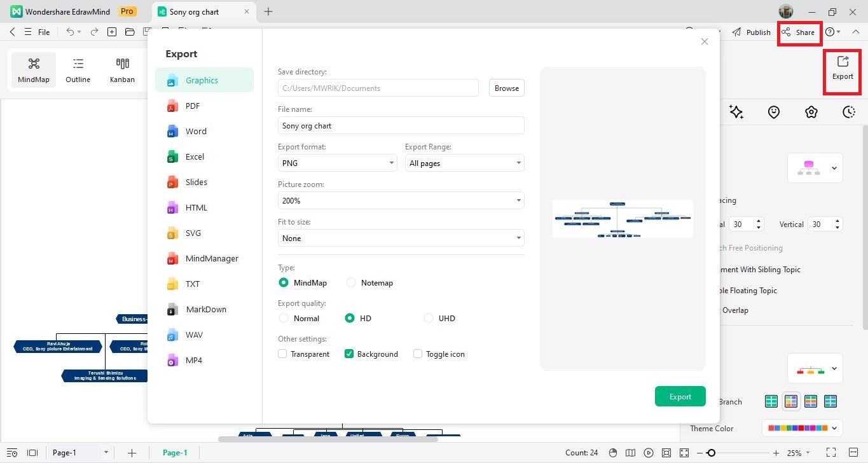This screenshot has height=463, width=868.
Task: Expand the Theme Color dropdown
Action: pyautogui.click(x=803, y=428)
